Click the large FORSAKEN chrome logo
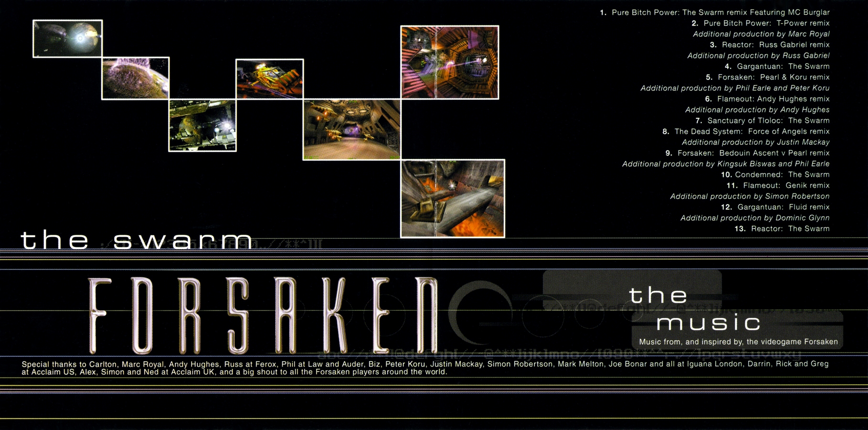This screenshot has width=868, height=430. [263, 315]
